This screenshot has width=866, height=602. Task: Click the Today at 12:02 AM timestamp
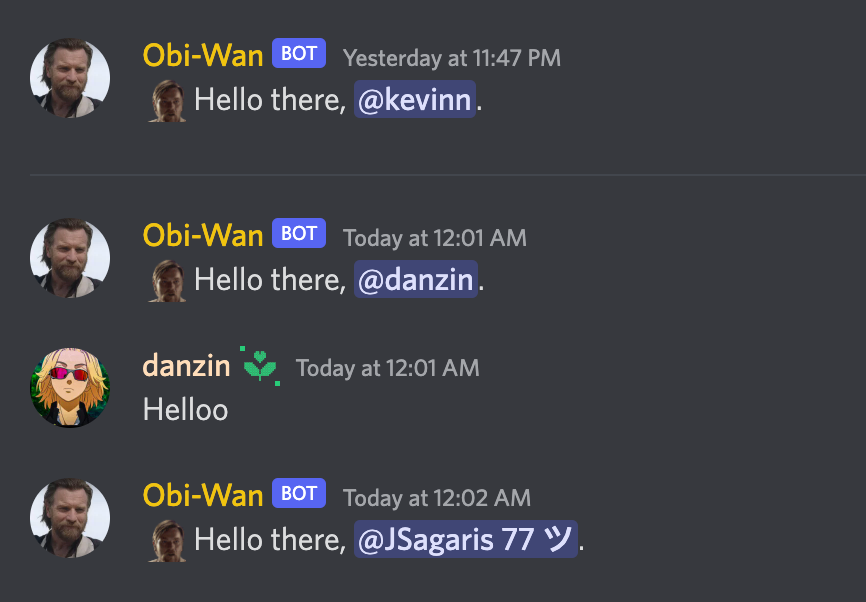[x=437, y=498]
